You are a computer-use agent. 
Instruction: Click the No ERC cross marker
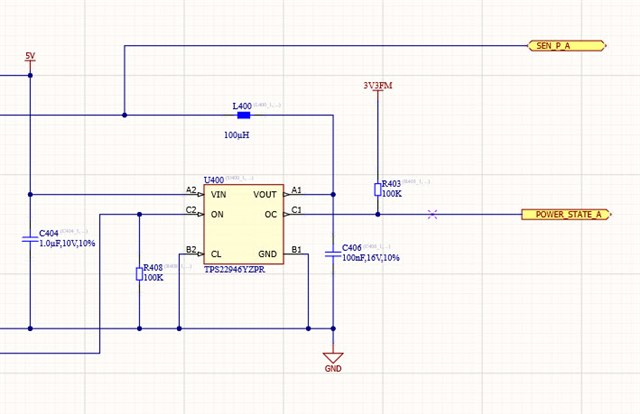(433, 214)
